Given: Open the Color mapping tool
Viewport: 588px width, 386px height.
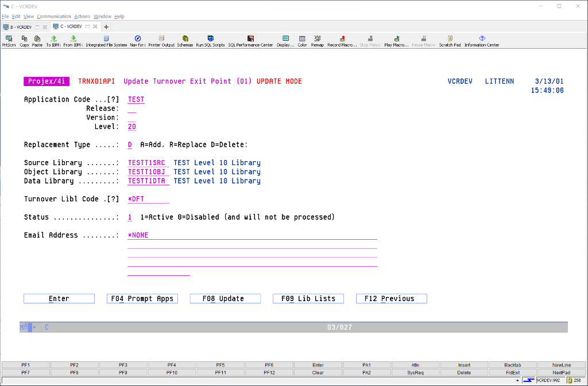Looking at the screenshot, I should (x=302, y=41).
